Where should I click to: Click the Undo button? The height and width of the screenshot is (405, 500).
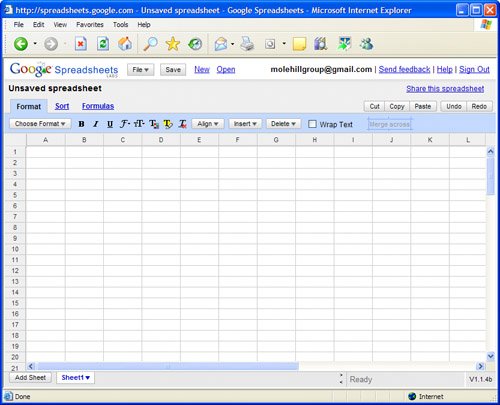(454, 106)
